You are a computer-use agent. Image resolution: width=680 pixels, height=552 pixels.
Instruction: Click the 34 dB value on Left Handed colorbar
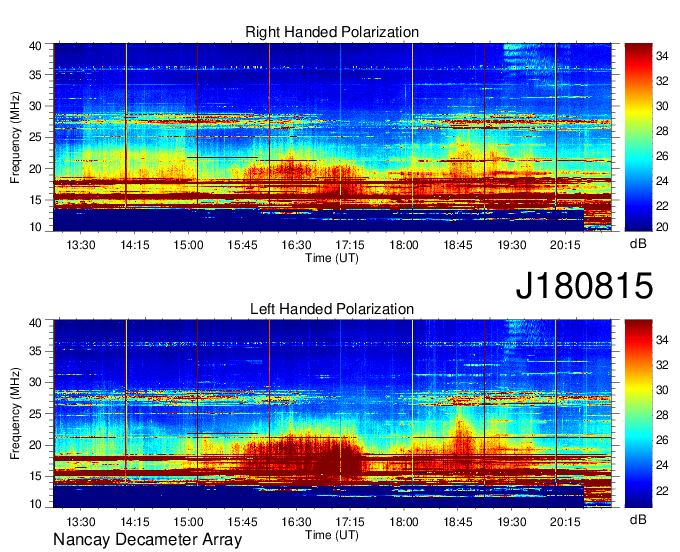(x=662, y=340)
